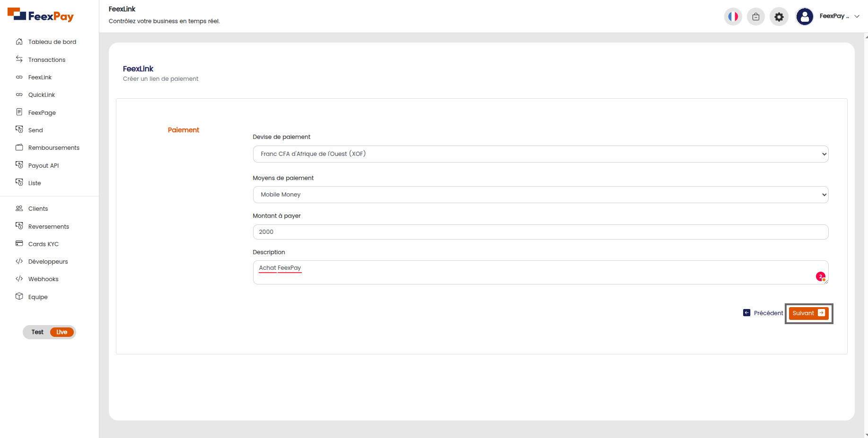
Task: Click the FeexPage document icon
Action: pos(19,112)
